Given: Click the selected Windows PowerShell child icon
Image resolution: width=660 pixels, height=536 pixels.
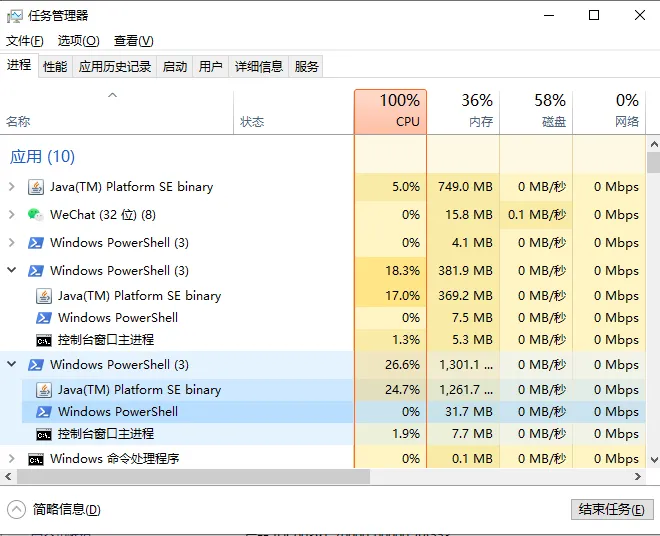Looking at the screenshot, I should pyautogui.click(x=44, y=412).
